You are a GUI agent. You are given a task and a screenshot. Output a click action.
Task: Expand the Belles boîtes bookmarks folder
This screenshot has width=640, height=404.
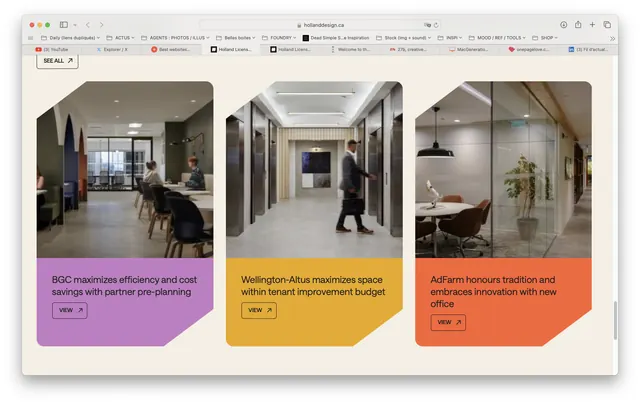(236, 38)
